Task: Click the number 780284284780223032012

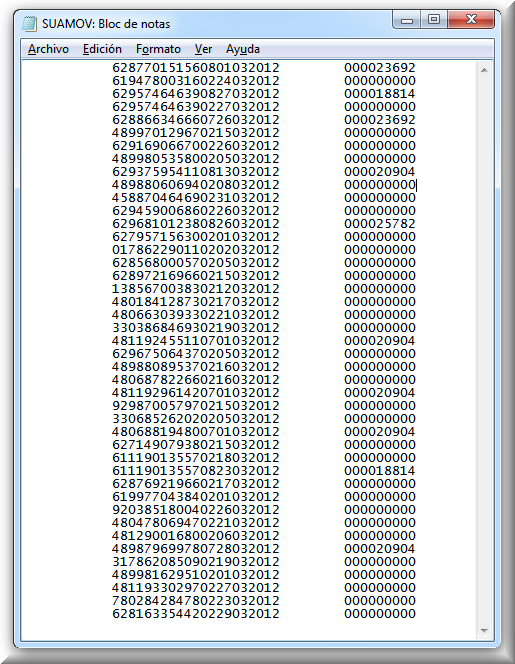Action: [196, 600]
